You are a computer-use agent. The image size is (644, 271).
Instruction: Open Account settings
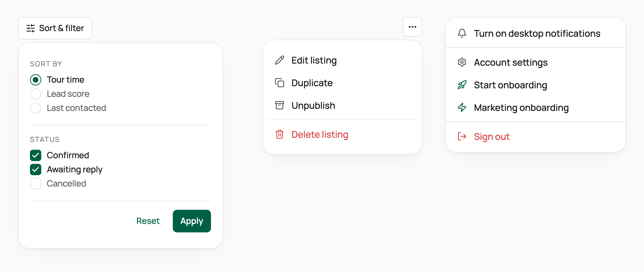tap(535, 62)
